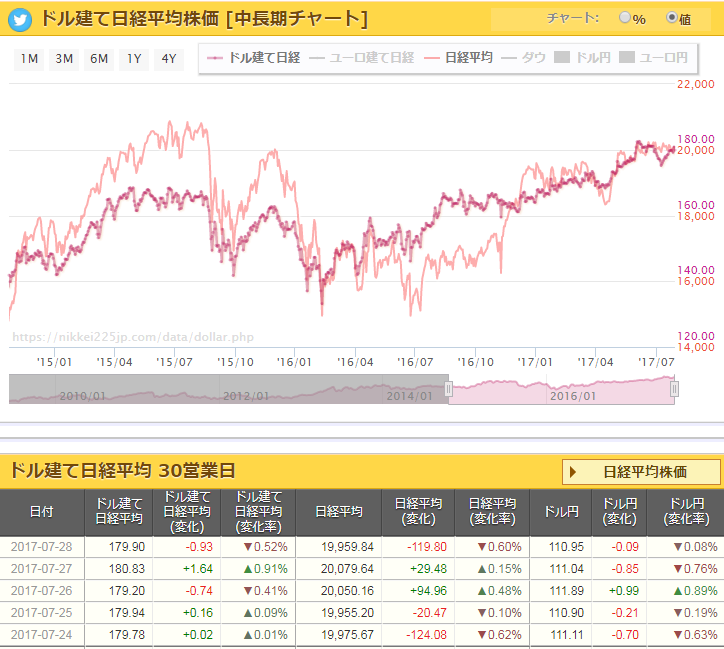The image size is (724, 649).
Task: Show the ドル円 legend series
Action: pos(581,58)
